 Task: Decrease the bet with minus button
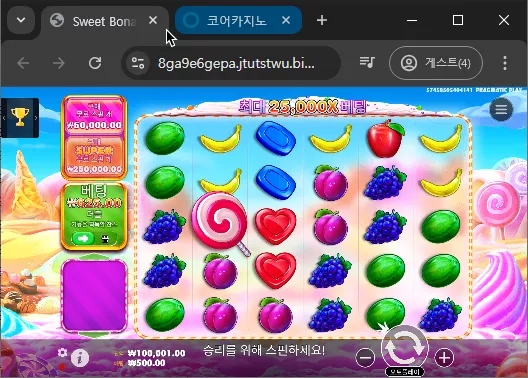click(365, 357)
